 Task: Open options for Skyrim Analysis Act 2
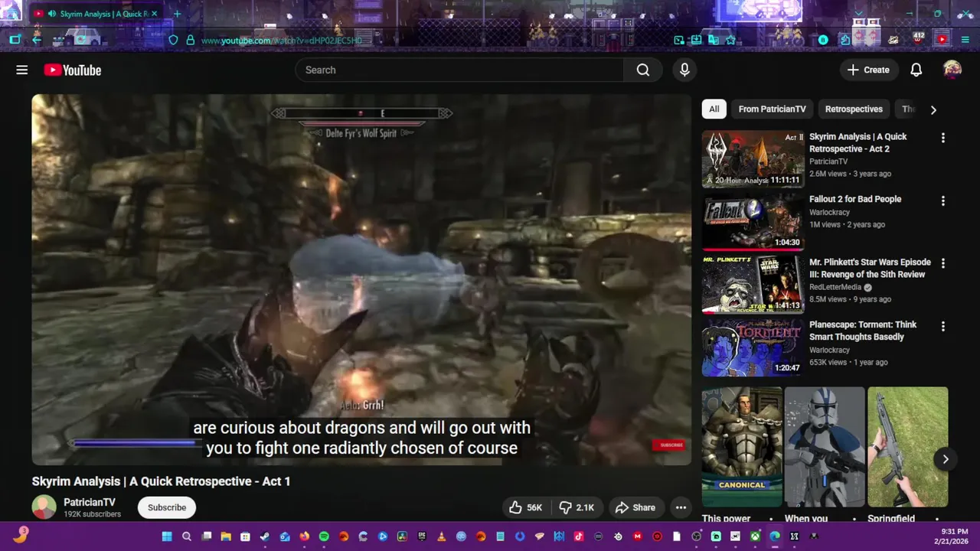(942, 138)
